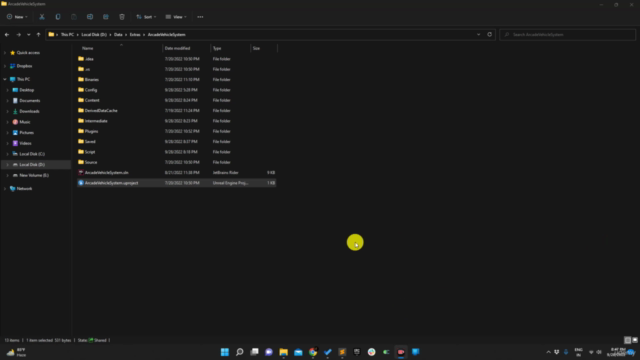Click the Search ArcadeVehicleSystem field

567,35
